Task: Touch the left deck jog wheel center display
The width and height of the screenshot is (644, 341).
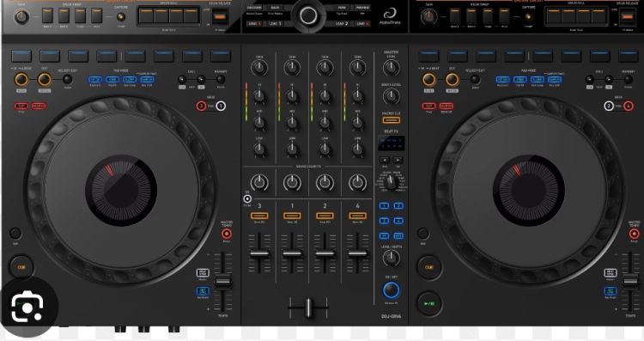Action: 121,190
